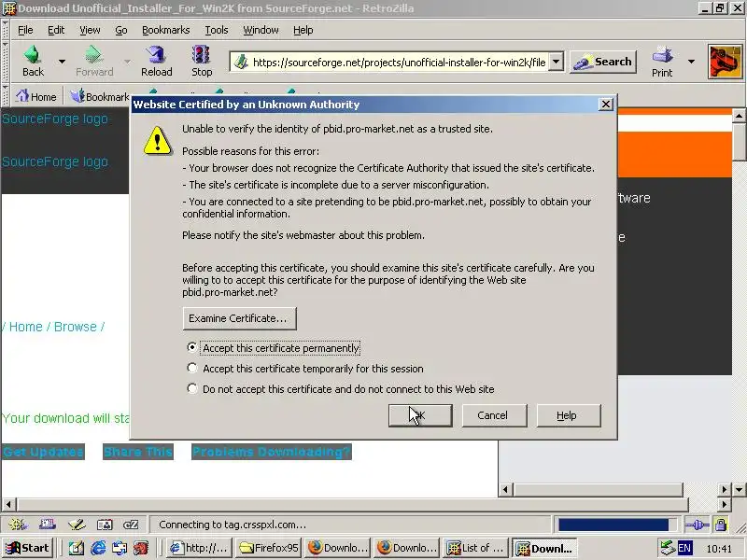Click the Get Updates link

coord(43,452)
